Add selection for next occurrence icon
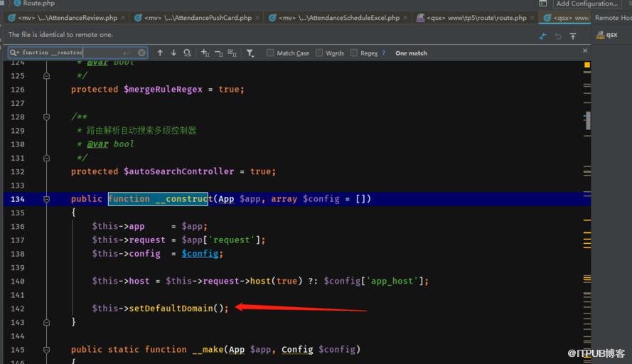 [x=205, y=53]
